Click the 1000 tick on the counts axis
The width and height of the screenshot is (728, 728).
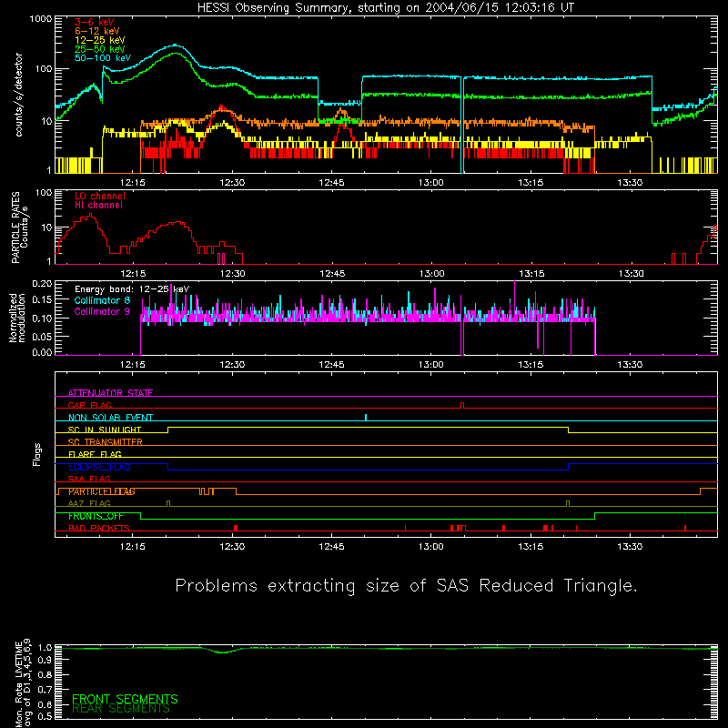(41, 19)
